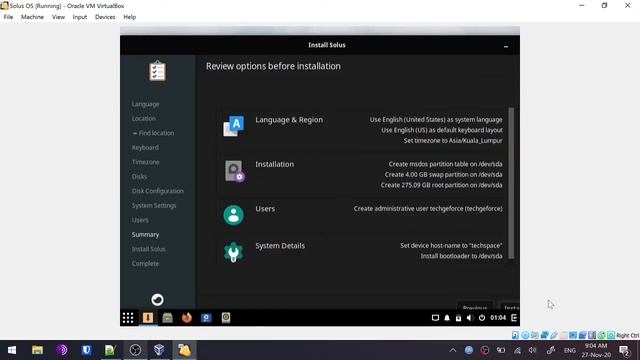This screenshot has height=360, width=640.
Task: Click the Installation disk icon
Action: (x=234, y=171)
